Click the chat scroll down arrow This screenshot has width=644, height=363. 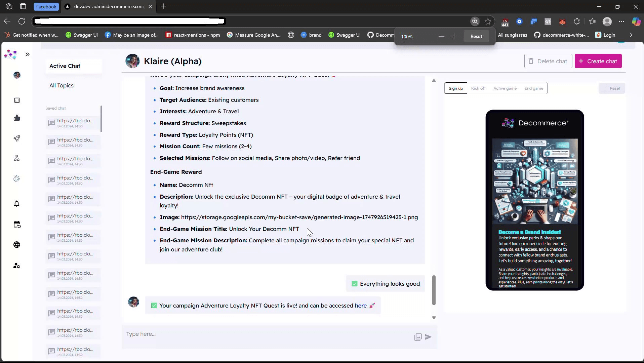tap(434, 318)
